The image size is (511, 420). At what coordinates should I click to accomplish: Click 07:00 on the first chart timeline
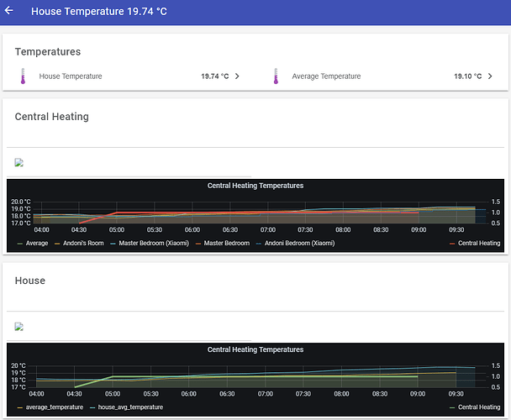(267, 229)
